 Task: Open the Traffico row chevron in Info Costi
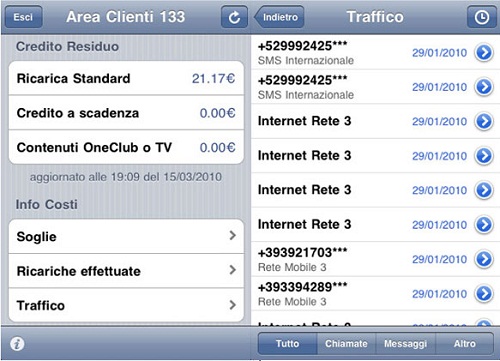coord(233,305)
